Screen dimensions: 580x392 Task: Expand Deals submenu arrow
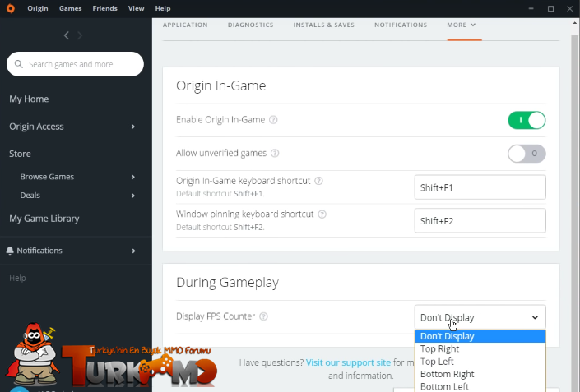point(133,196)
